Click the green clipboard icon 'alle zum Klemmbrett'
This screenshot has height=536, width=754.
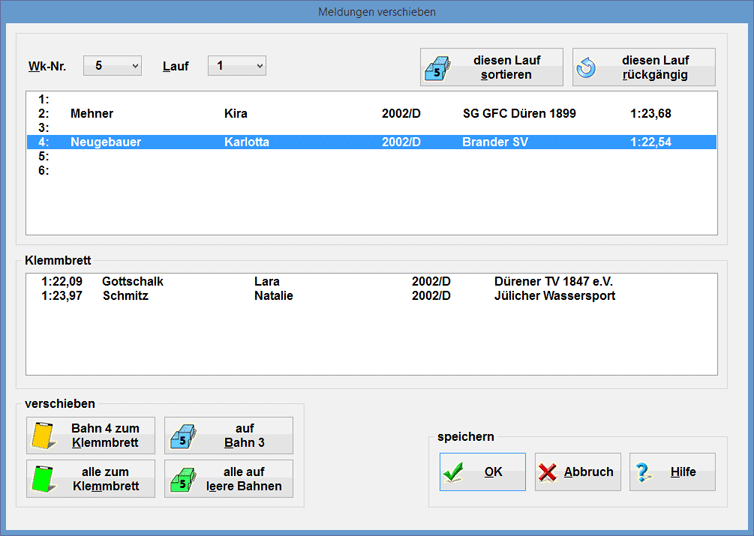tap(41, 479)
